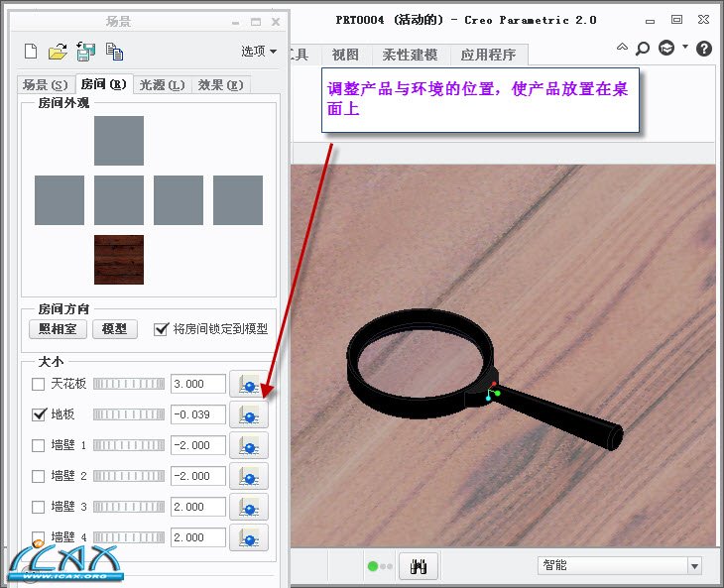This screenshot has height=588, width=724.
Task: Toggle 将房间锁定到模型 checkbox
Action: pyautogui.click(x=161, y=329)
